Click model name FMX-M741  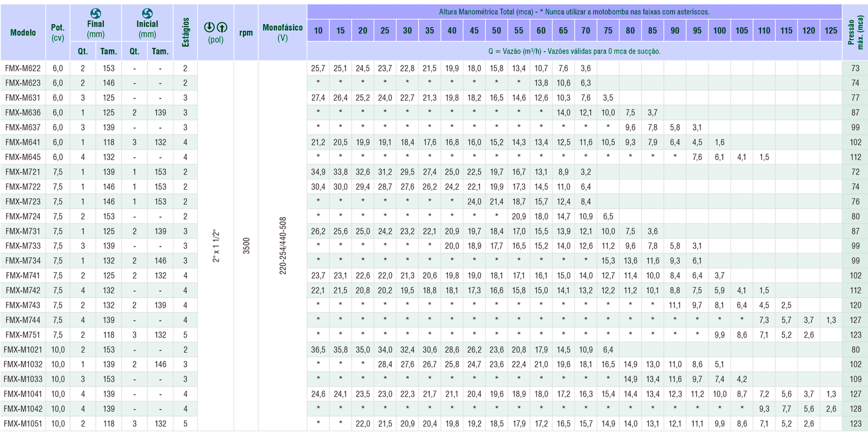[23, 275]
